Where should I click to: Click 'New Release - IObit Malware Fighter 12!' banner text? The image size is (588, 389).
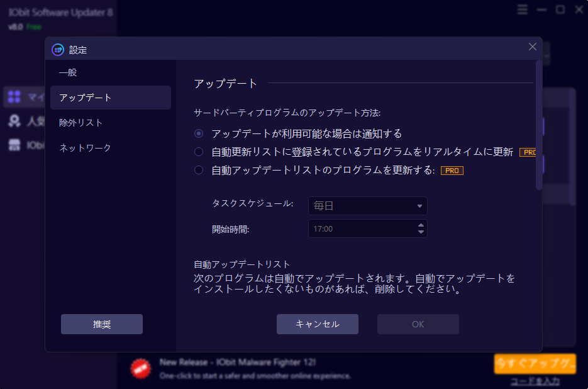pos(238,363)
